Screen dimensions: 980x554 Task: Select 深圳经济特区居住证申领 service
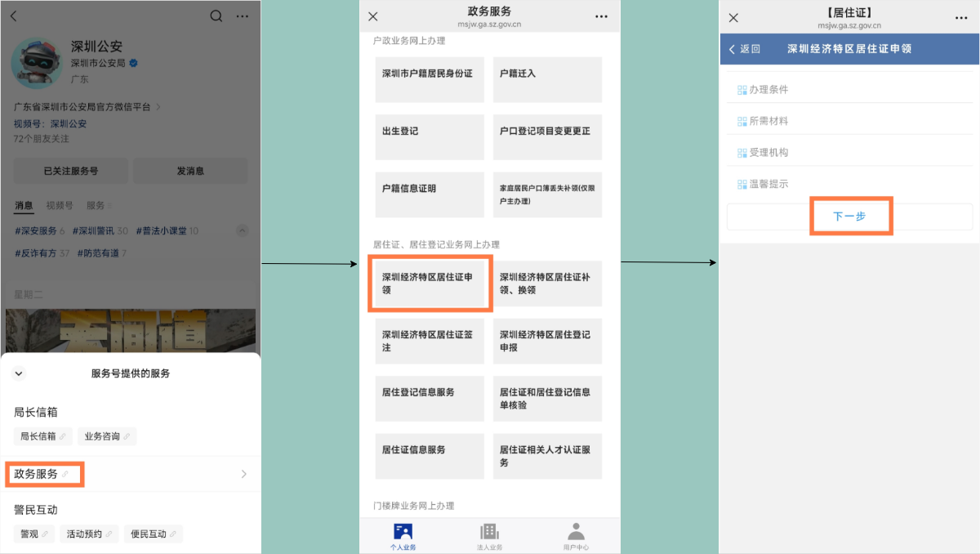(430, 284)
